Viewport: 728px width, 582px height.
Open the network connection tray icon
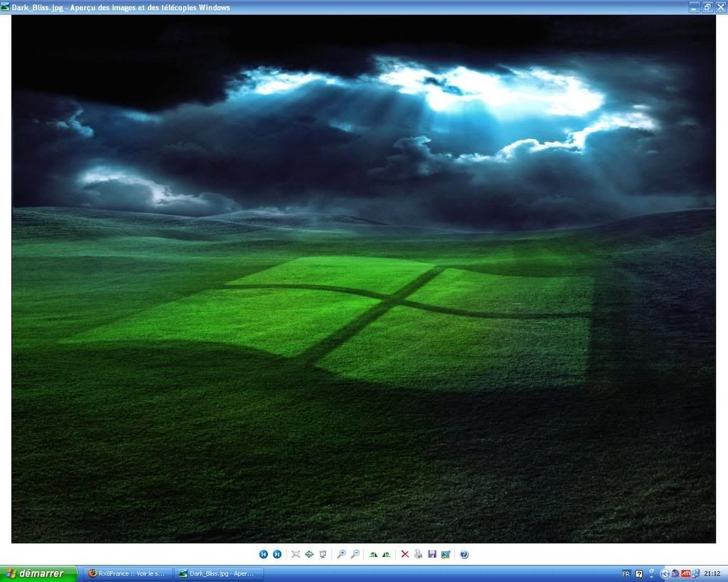(696, 573)
